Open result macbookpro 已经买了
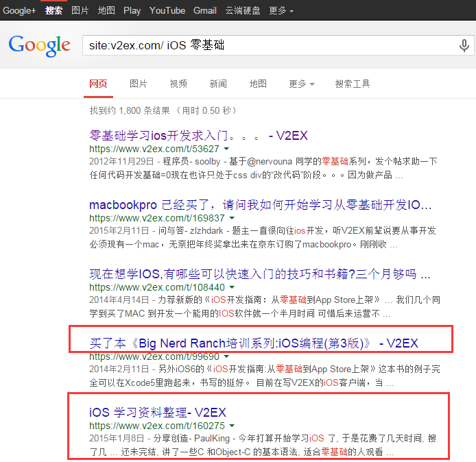Screen dimensions: 476x462 point(261,205)
